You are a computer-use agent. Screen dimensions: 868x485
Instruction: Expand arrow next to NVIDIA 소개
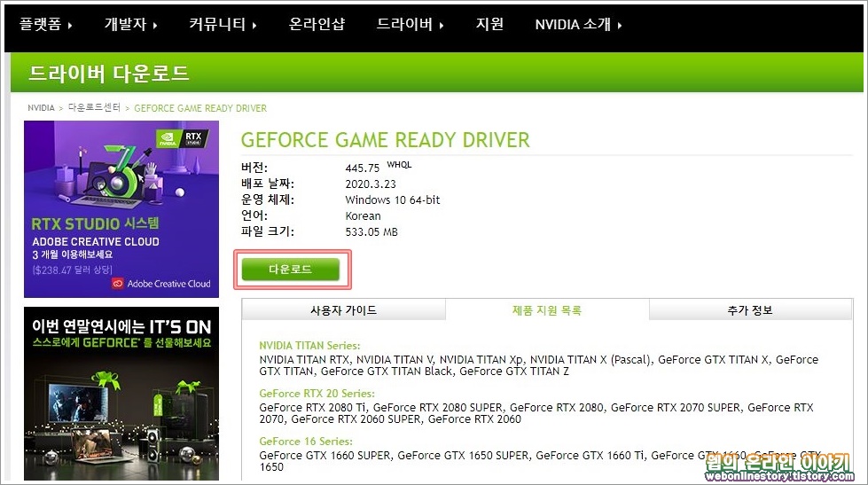[620, 25]
